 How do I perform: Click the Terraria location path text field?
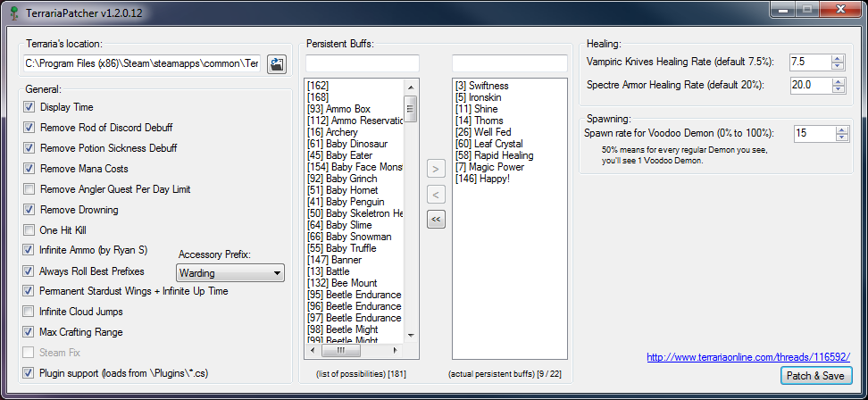click(x=143, y=63)
